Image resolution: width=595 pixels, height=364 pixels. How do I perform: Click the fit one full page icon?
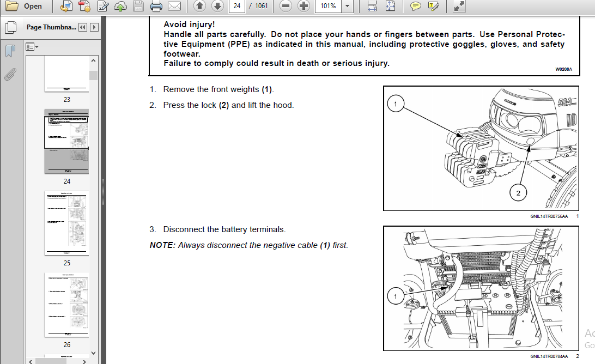[x=390, y=6]
